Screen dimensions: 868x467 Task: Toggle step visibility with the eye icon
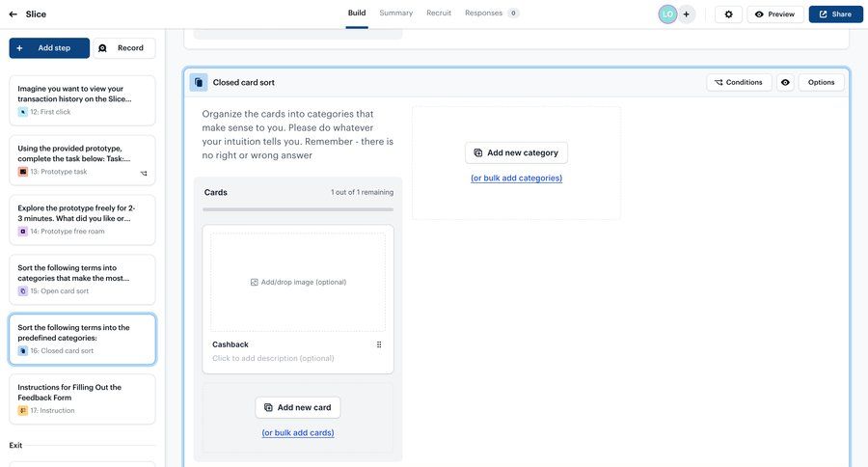point(785,83)
